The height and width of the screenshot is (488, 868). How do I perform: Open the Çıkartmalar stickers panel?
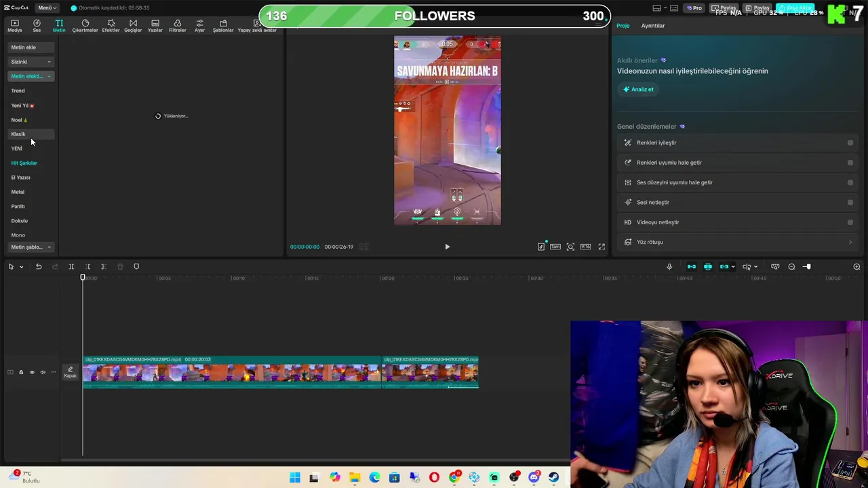click(85, 26)
